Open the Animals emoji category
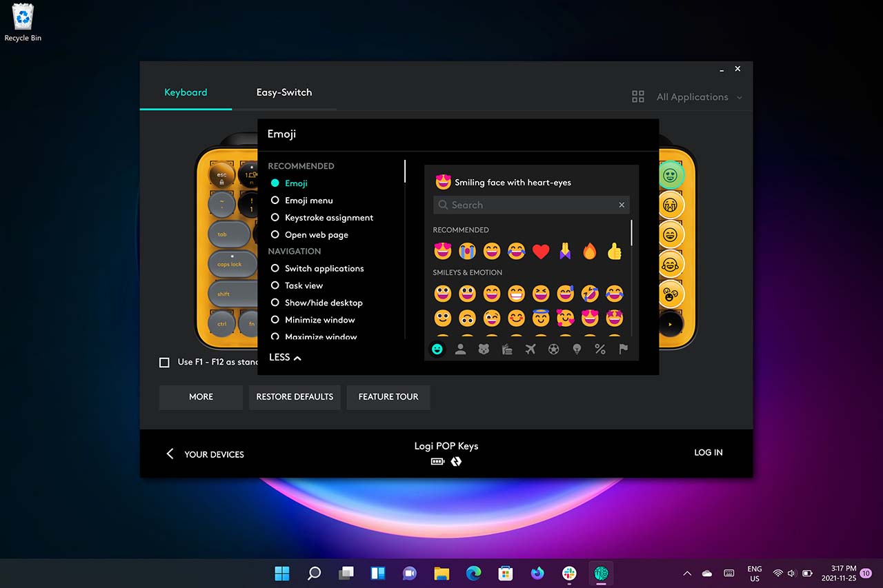 click(x=484, y=349)
